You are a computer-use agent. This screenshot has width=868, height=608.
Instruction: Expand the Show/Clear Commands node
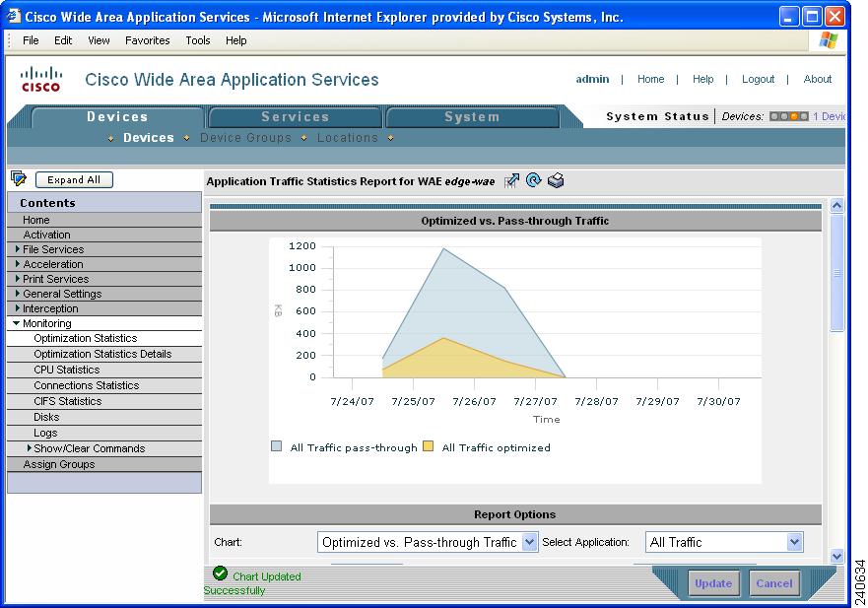[29, 448]
